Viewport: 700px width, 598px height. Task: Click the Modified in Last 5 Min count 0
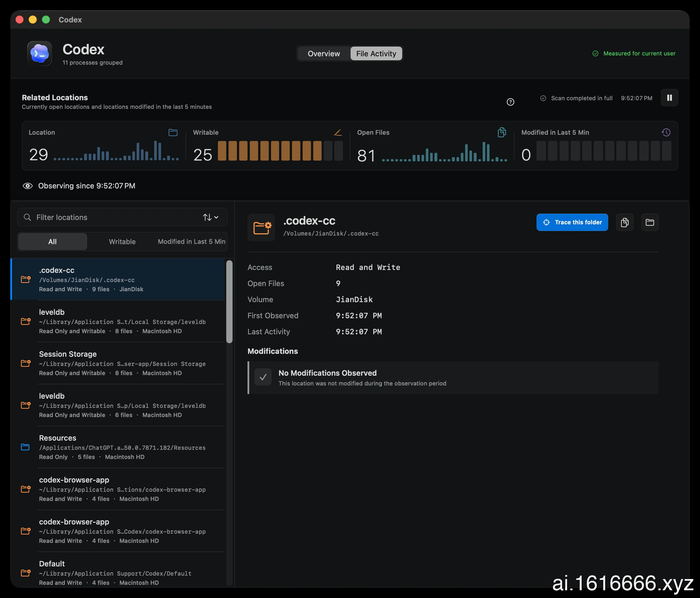pos(526,155)
